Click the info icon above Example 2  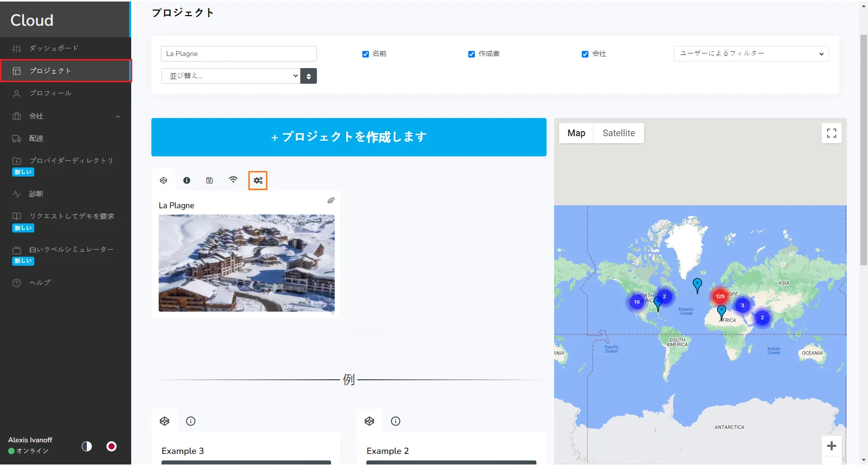tap(396, 421)
